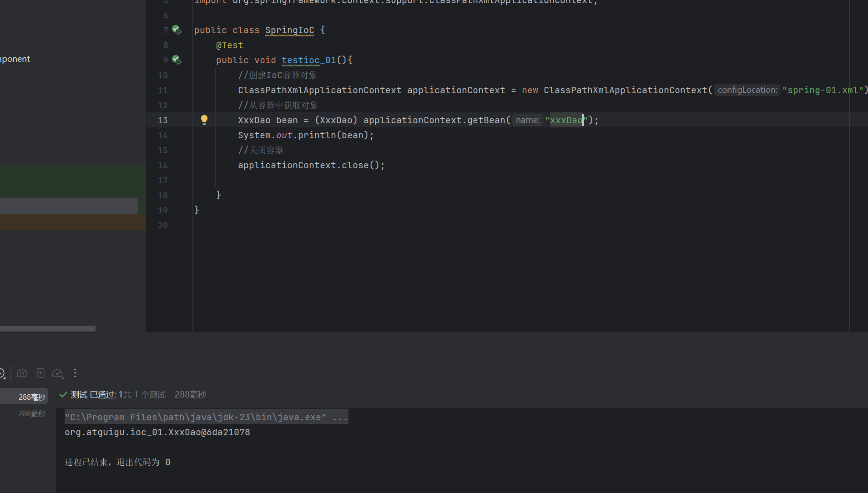Expand the collapsed java.exe command line

(x=340, y=417)
